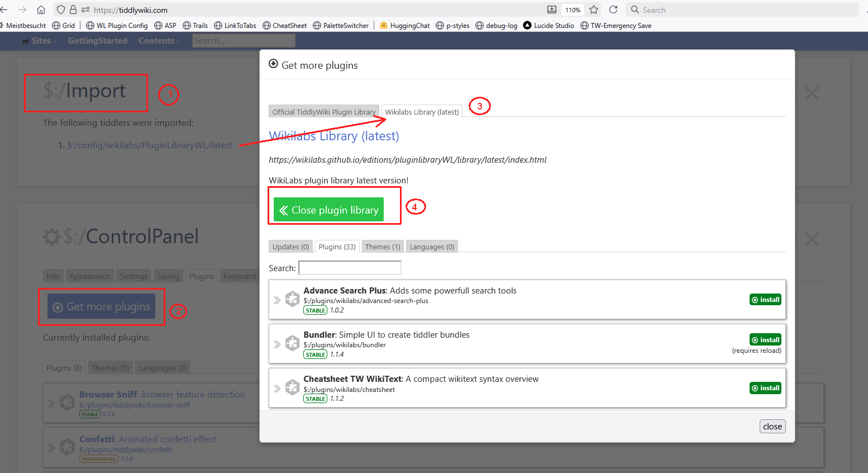Click the Confetti plugin icon

click(x=67, y=447)
